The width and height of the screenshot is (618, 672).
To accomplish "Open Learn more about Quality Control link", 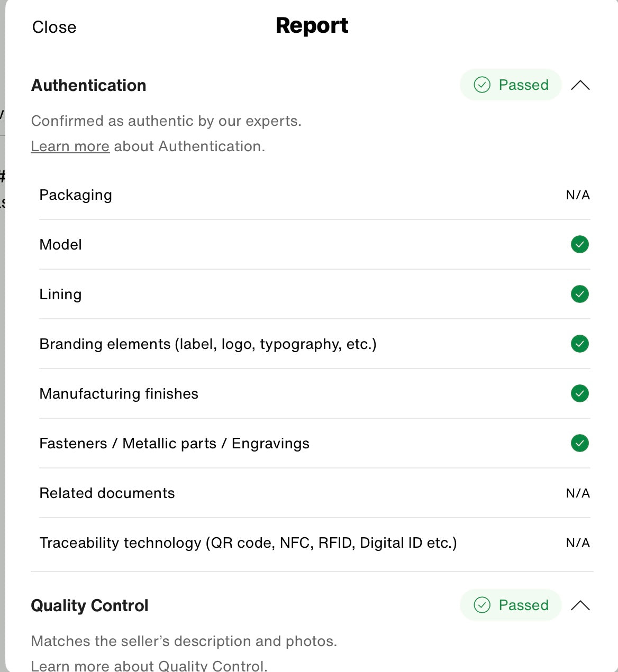I will pyautogui.click(x=70, y=666).
